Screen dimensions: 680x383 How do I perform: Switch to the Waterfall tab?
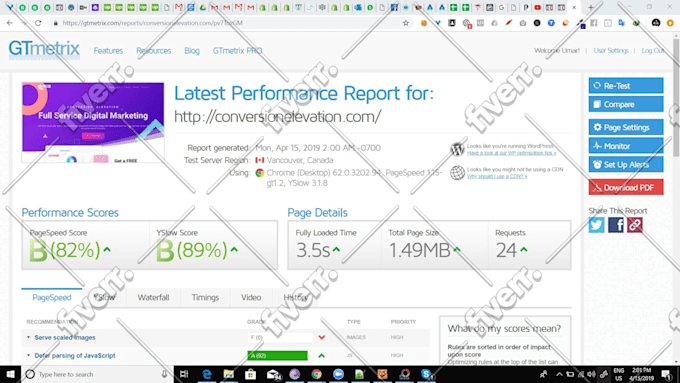tap(153, 298)
